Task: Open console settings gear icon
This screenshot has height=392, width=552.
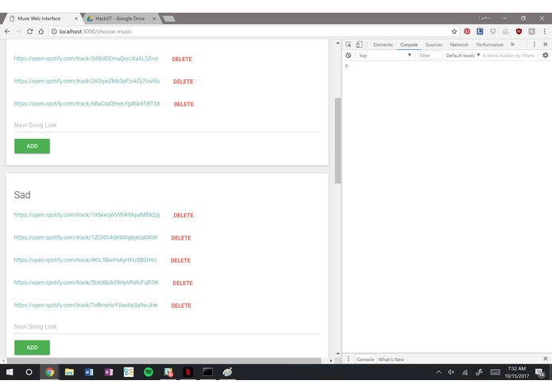Action: pos(546,56)
